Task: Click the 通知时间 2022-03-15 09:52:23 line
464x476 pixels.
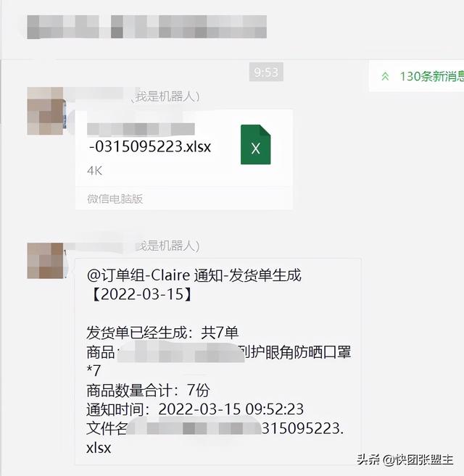Action: point(195,409)
